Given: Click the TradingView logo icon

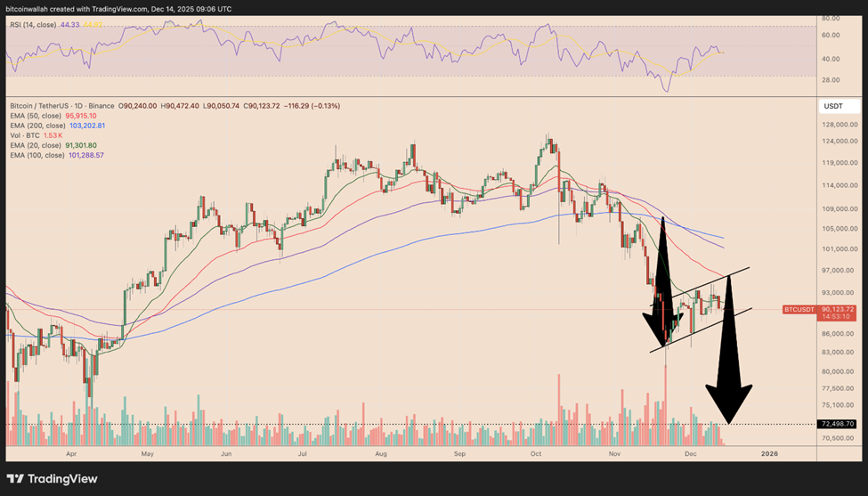Looking at the screenshot, I should [x=15, y=479].
